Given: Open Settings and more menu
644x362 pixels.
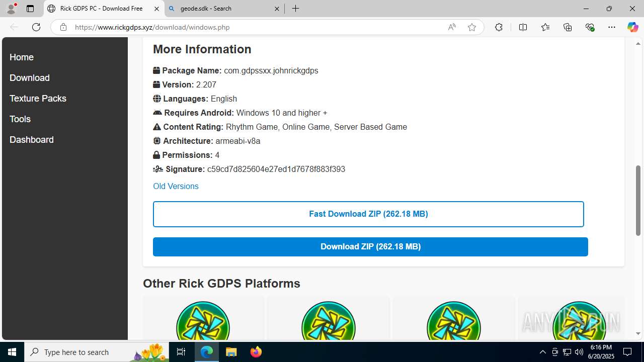Looking at the screenshot, I should point(612,27).
